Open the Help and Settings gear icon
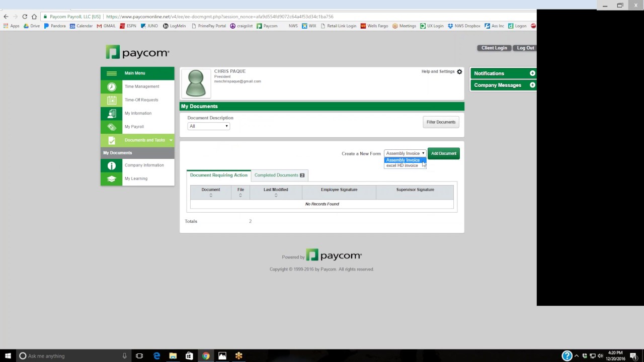This screenshot has height=362, width=644. [x=459, y=71]
